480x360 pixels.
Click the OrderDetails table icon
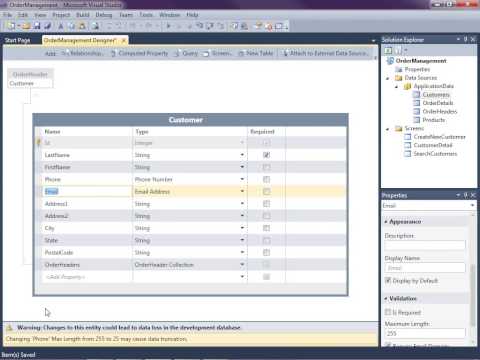417,103
